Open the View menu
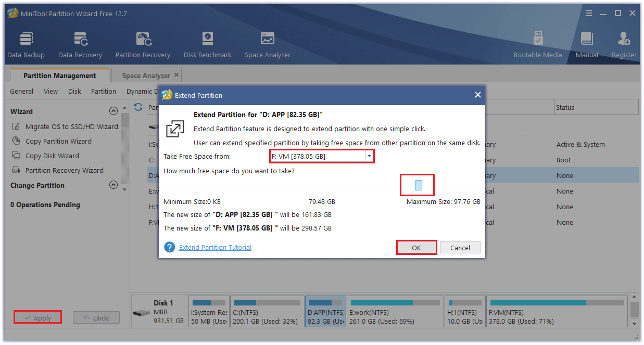The height and width of the screenshot is (345, 644). pyautogui.click(x=51, y=91)
